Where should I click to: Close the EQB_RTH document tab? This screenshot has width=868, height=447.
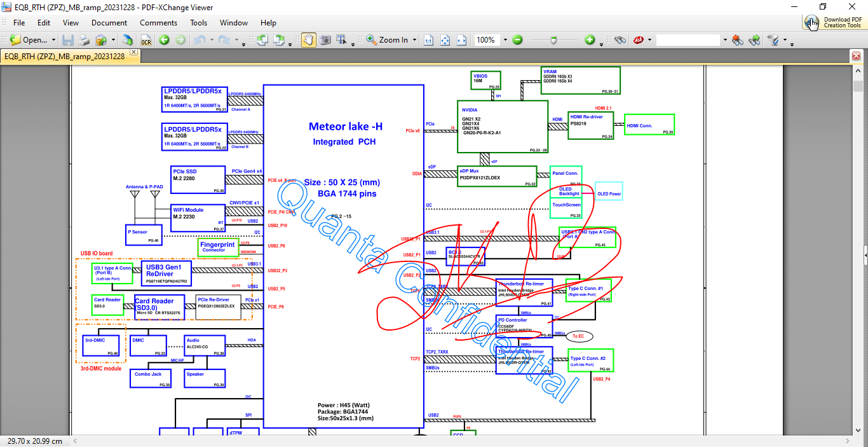point(133,52)
